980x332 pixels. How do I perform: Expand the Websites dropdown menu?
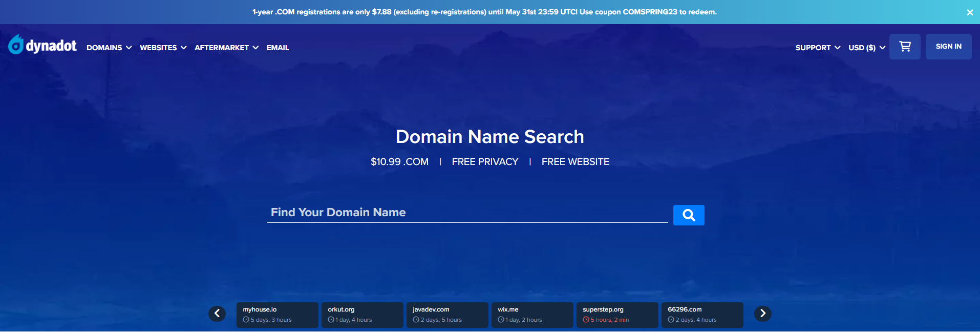(x=163, y=48)
